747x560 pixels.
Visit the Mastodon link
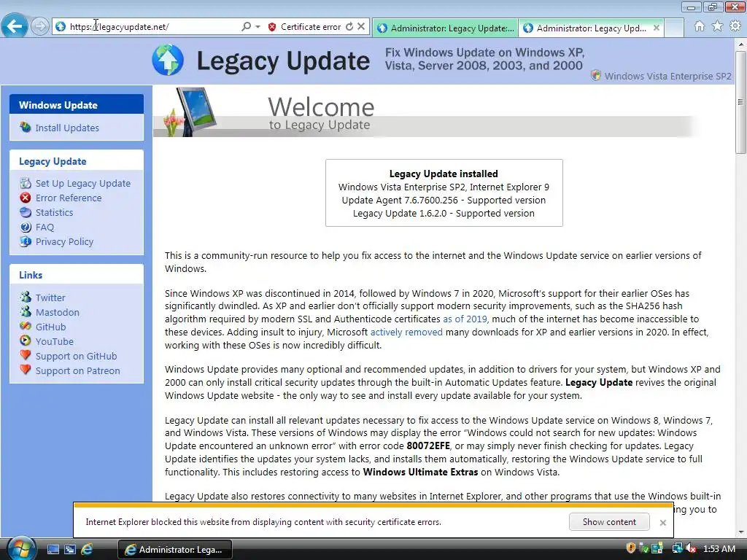coord(58,312)
